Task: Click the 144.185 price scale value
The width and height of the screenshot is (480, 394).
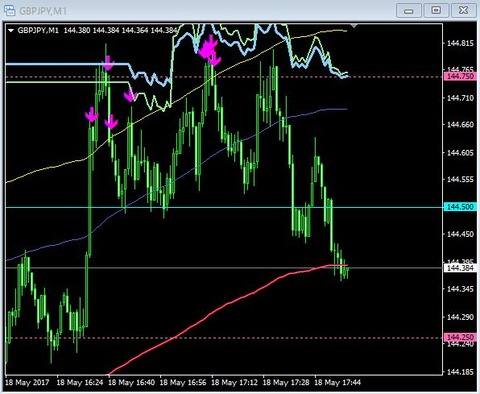Action: pos(460,371)
